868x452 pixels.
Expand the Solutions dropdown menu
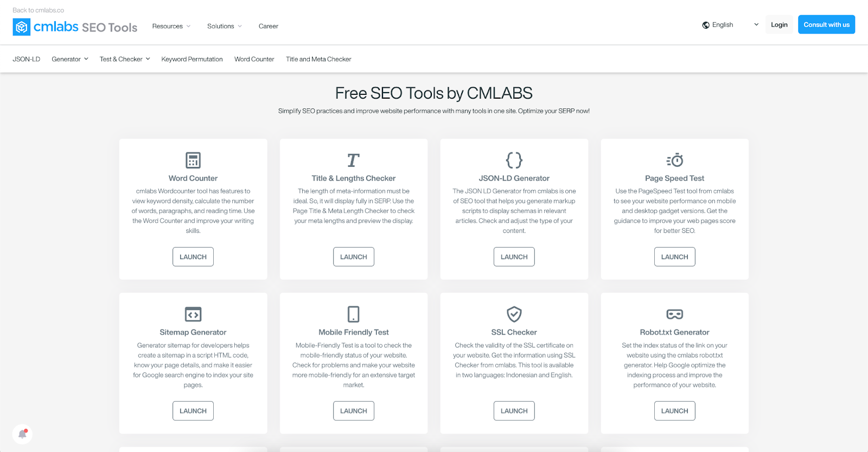click(x=225, y=26)
